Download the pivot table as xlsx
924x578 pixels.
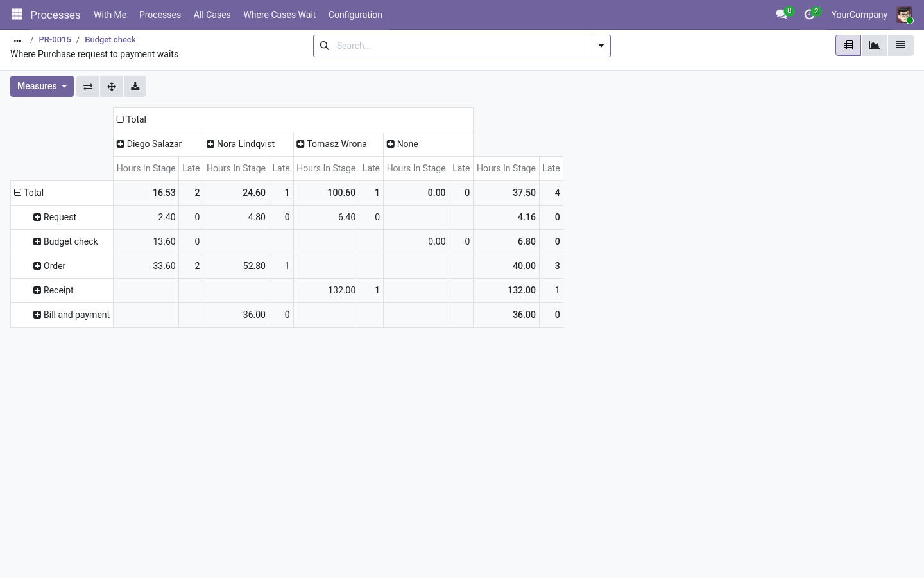coord(135,87)
